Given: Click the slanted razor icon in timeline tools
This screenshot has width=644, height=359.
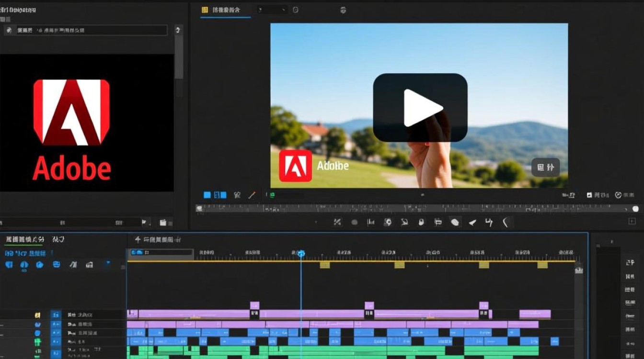Looking at the screenshot, I should tap(73, 264).
